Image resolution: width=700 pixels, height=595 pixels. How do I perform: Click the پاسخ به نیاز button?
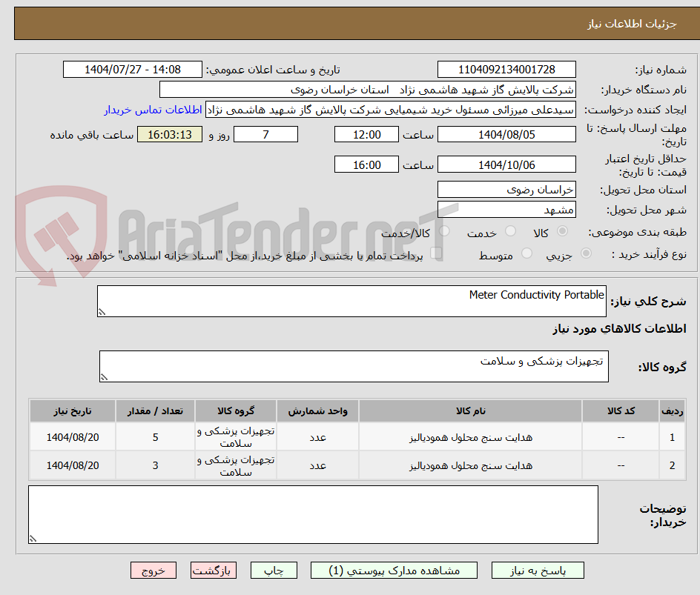[x=538, y=571]
